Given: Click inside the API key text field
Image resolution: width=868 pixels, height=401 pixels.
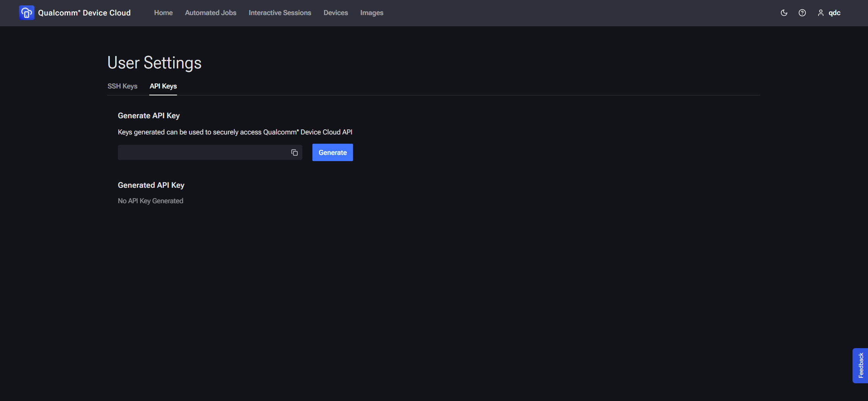Looking at the screenshot, I should 203,153.
